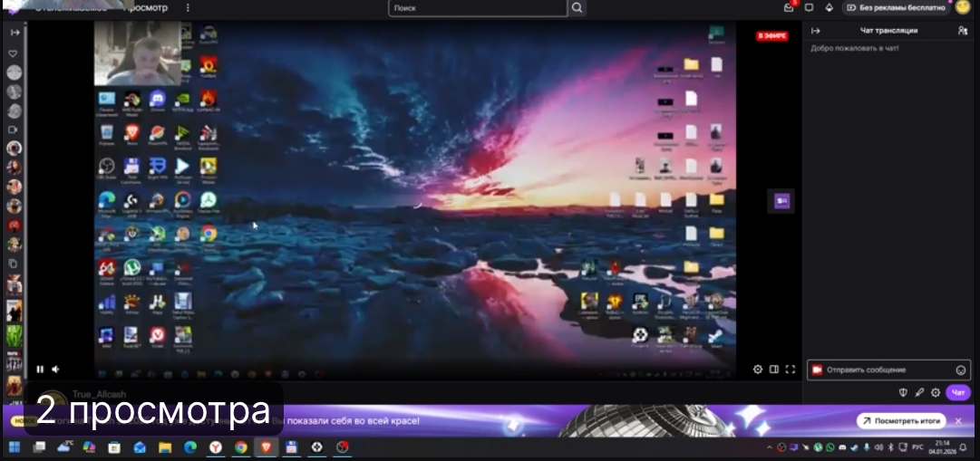Viewport: 980px width, 461px height.
Task: Click the purple Чат send button
Action: click(958, 392)
